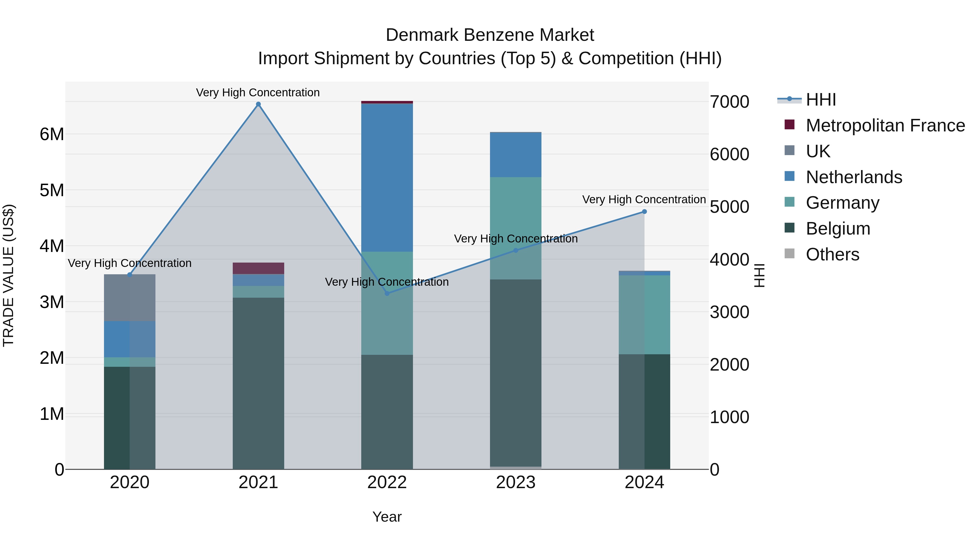Image resolution: width=980 pixels, height=551 pixels.
Task: Click the 4000 right axis tick label
Action: 730,260
